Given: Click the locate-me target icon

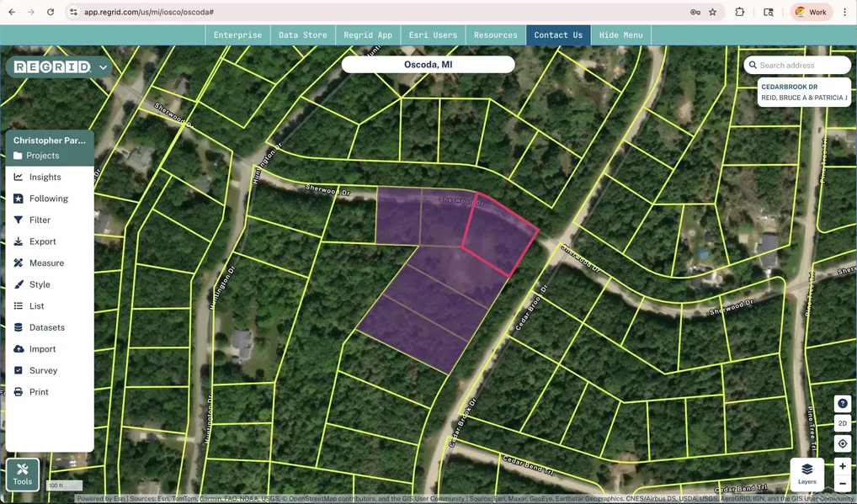Looking at the screenshot, I should [x=842, y=443].
